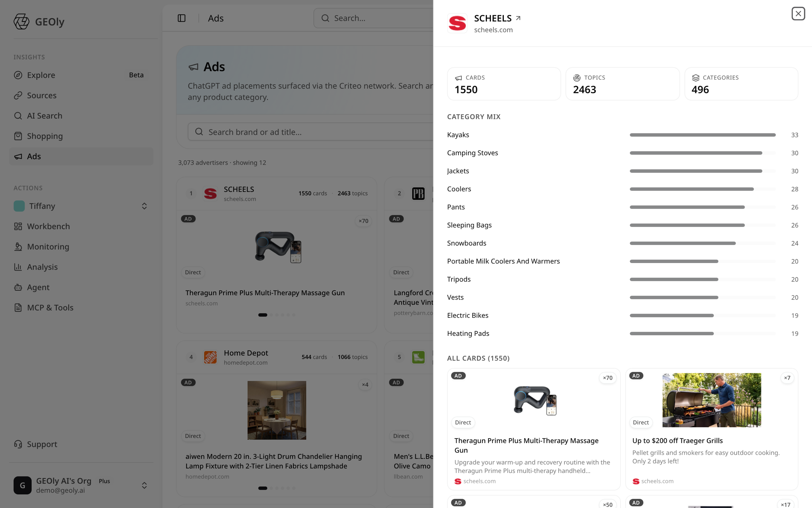This screenshot has width=812, height=508.
Task: Select the Ads menu item
Action: [81, 156]
